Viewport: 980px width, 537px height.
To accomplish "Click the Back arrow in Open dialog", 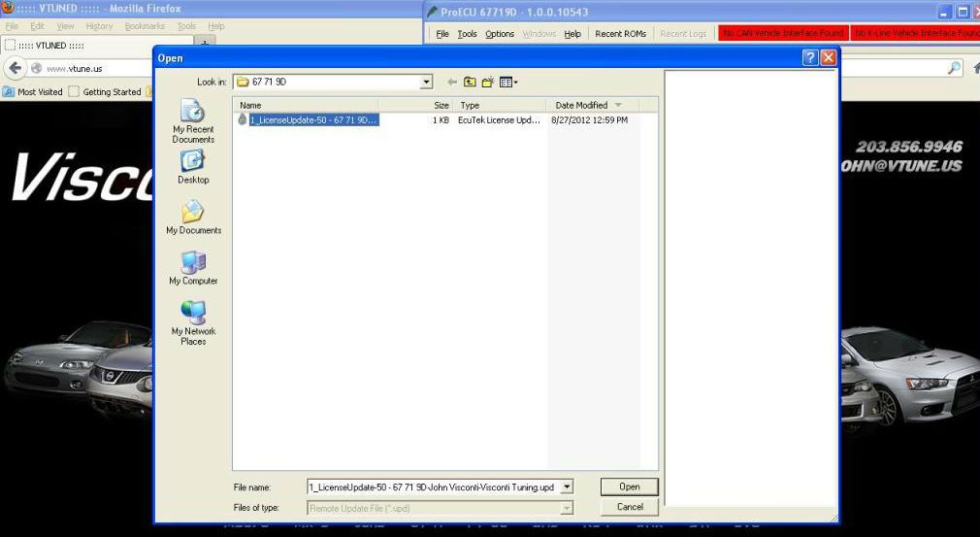I will 452,83.
